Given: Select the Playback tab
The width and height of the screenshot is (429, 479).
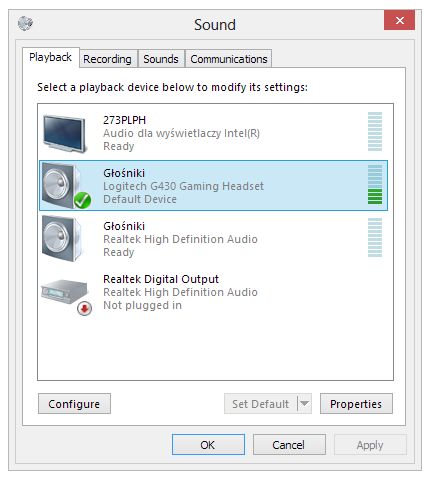Looking at the screenshot, I should pyautogui.click(x=51, y=57).
